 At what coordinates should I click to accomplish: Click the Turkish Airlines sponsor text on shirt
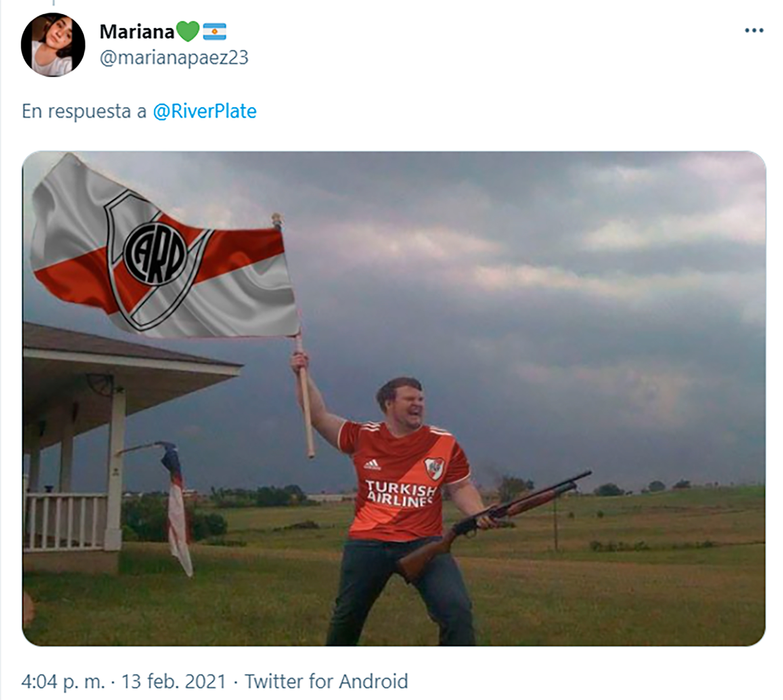[400, 493]
